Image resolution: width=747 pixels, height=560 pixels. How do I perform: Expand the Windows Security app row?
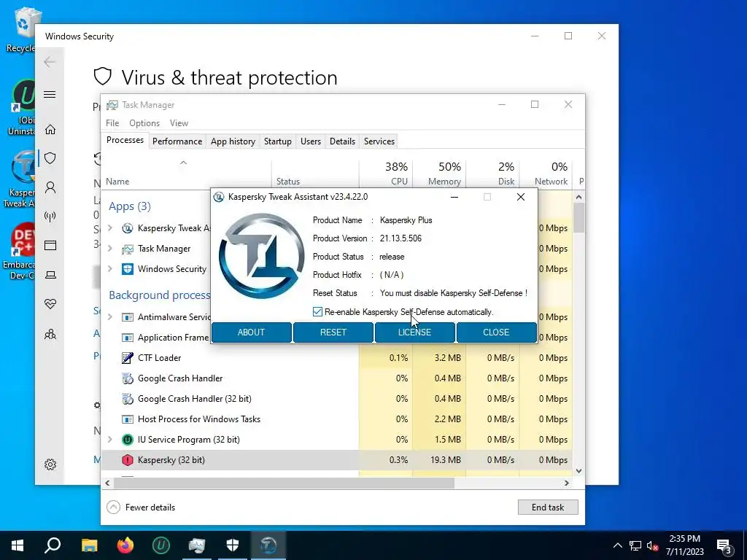coord(110,269)
